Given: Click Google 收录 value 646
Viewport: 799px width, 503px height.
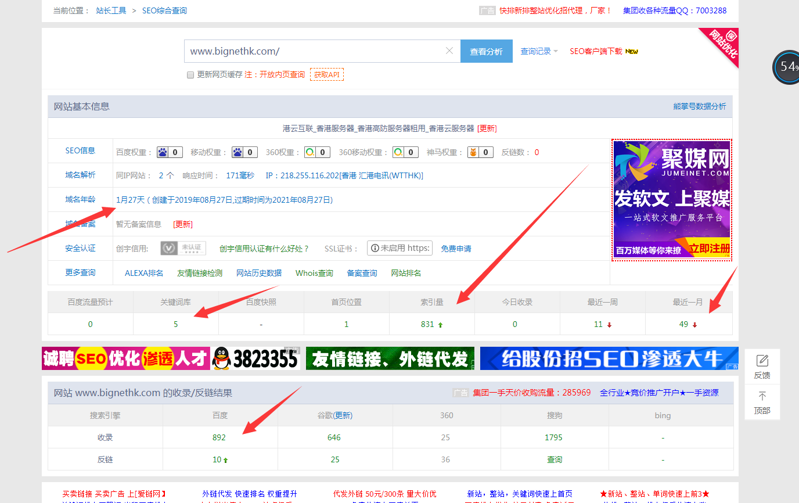Looking at the screenshot, I should pos(334,437).
